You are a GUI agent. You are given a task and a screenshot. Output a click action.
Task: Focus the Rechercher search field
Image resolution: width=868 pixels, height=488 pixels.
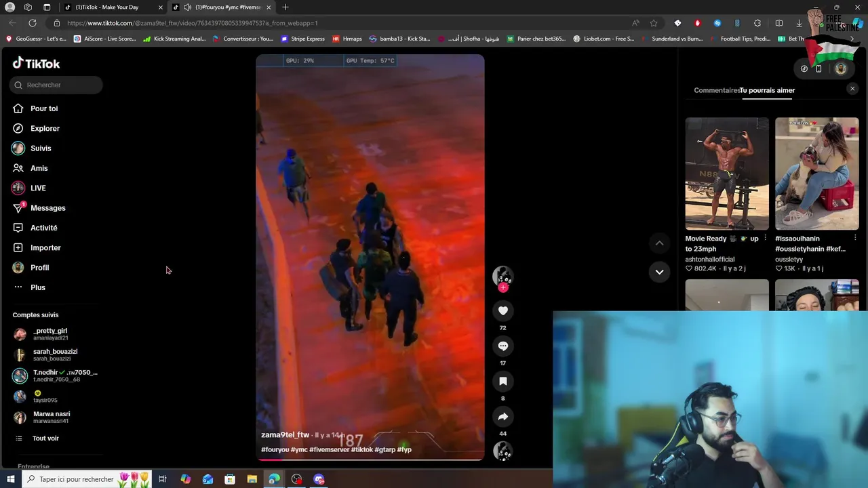(x=56, y=85)
